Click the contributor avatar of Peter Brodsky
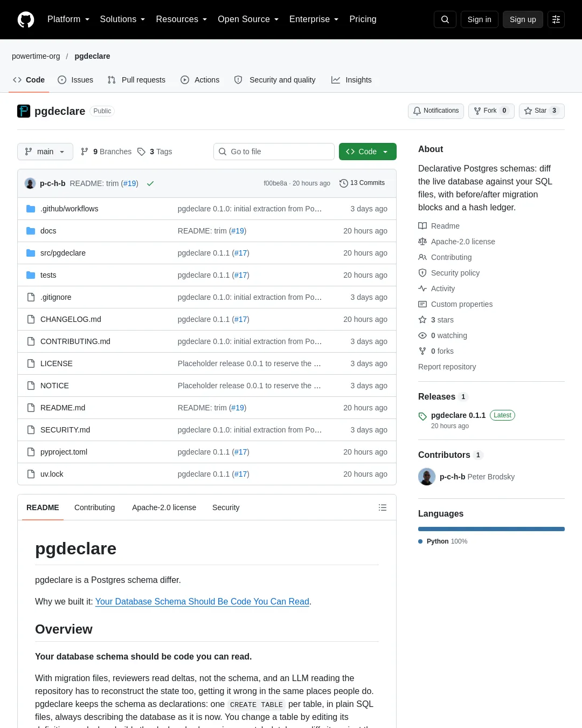Image resolution: width=582 pixels, height=728 pixels. [x=427, y=477]
